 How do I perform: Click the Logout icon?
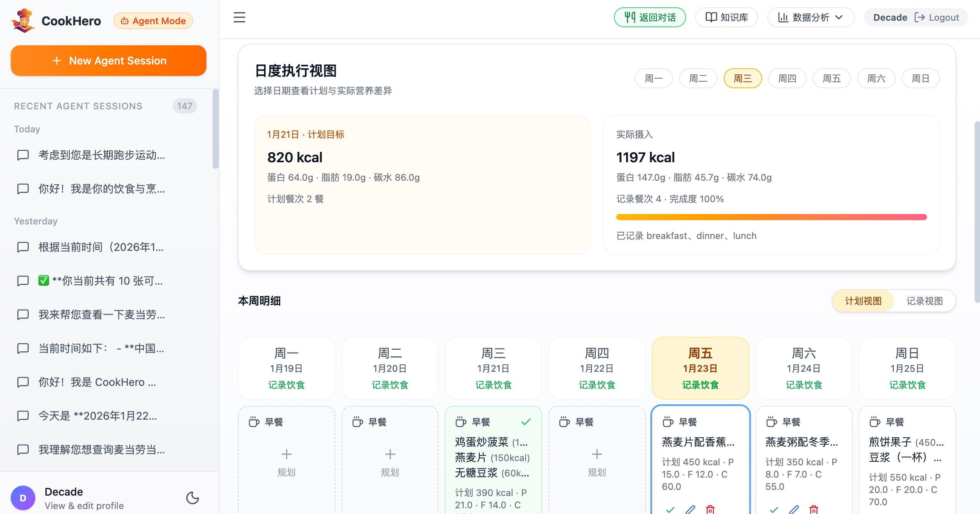[919, 17]
